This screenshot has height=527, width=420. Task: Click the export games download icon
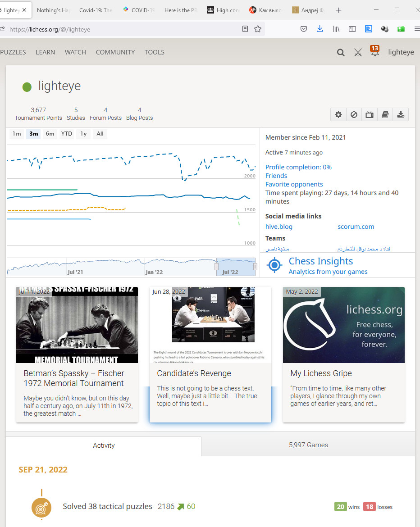pyautogui.click(x=401, y=114)
